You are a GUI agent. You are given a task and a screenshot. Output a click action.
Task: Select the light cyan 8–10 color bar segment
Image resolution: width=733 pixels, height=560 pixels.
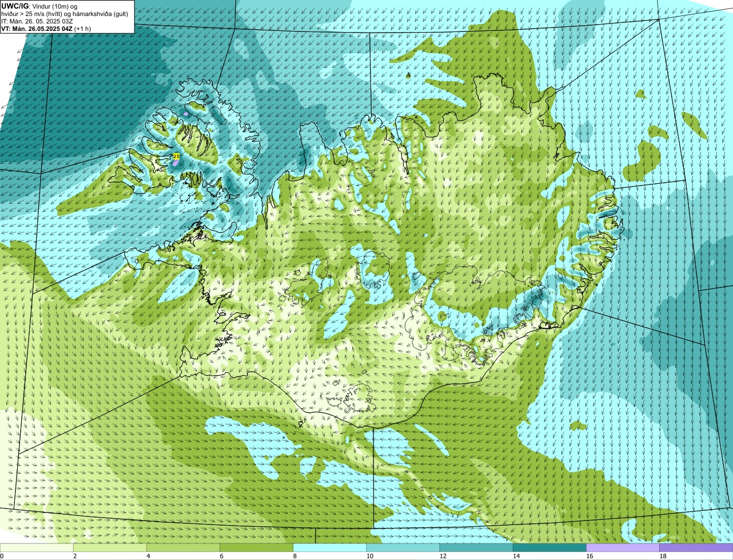[x=330, y=548]
